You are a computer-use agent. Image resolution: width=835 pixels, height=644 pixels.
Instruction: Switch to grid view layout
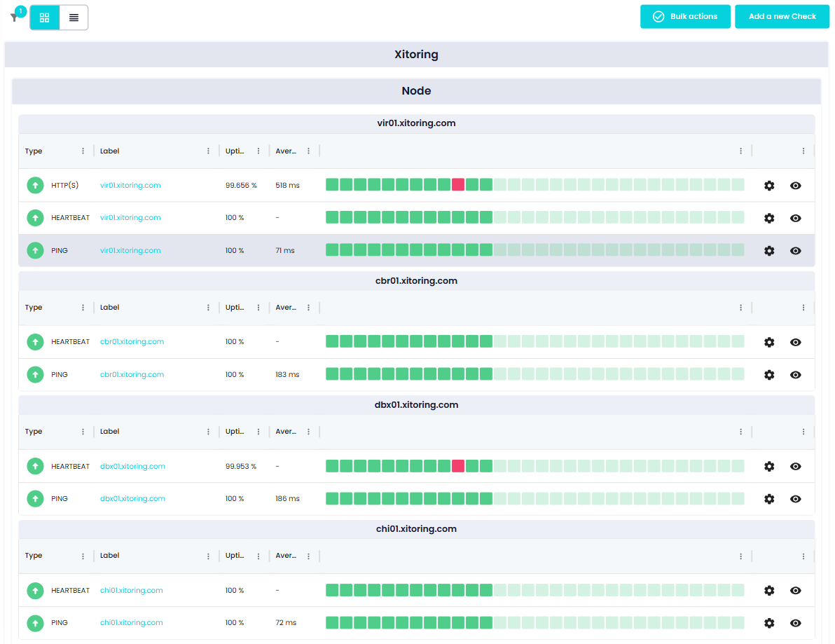(45, 18)
